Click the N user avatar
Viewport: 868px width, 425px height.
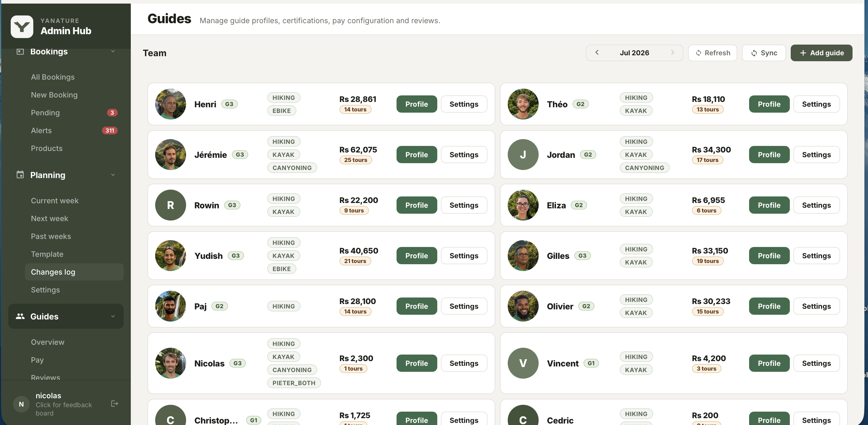click(21, 404)
